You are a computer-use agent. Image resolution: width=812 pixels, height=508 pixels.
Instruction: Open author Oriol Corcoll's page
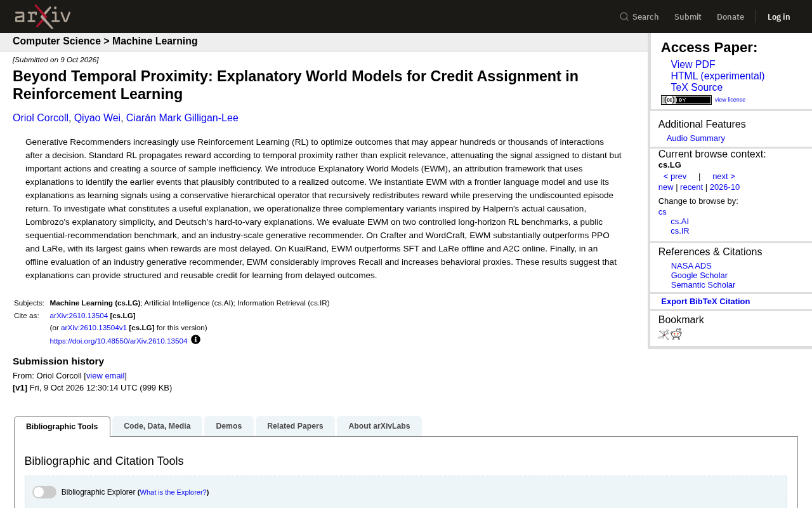(x=41, y=118)
